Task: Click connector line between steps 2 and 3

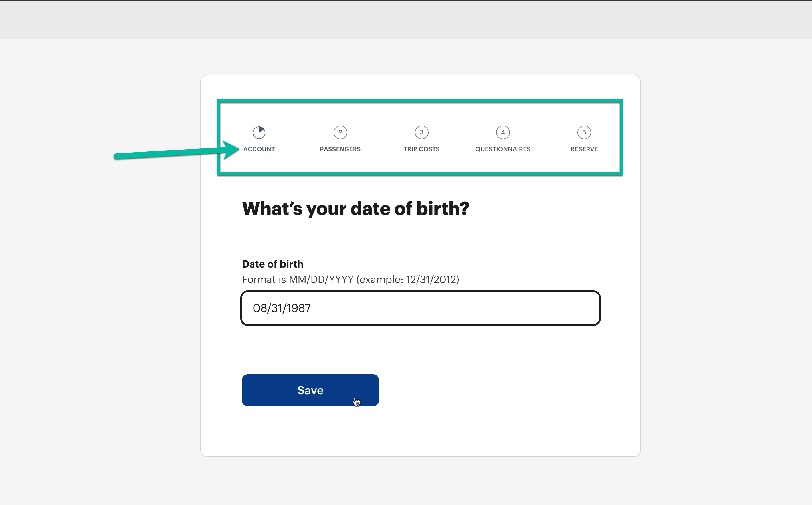Action: tap(381, 133)
